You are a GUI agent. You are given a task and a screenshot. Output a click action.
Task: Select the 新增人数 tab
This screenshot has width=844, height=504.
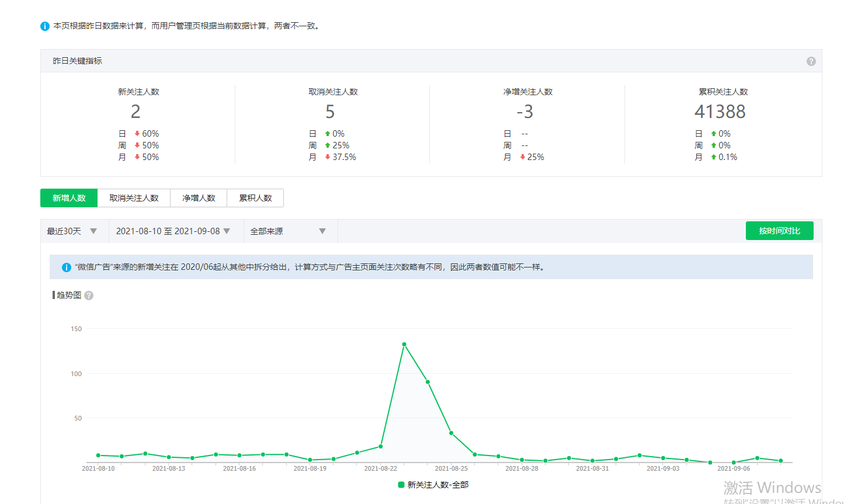69,198
